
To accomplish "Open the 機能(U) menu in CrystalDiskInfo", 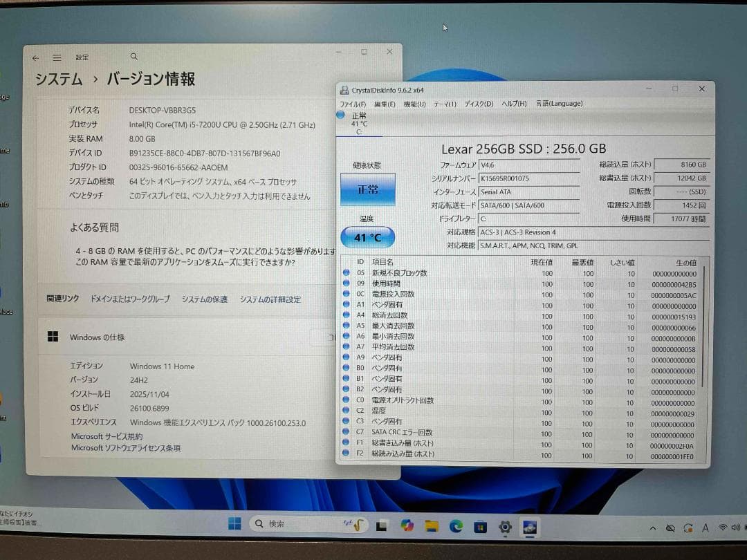I will tap(413, 103).
